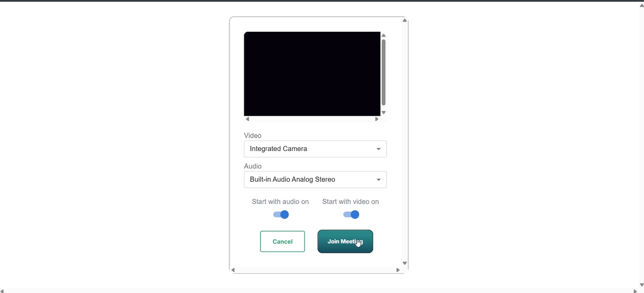The height and width of the screenshot is (293, 644).
Task: Disable the Start with audio on switch
Action: (281, 215)
